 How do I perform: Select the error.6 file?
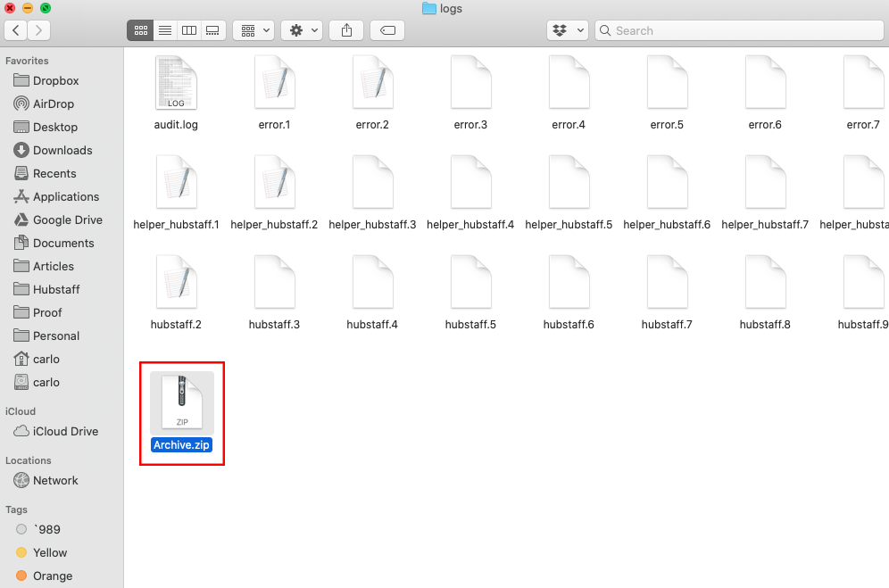pos(765,94)
